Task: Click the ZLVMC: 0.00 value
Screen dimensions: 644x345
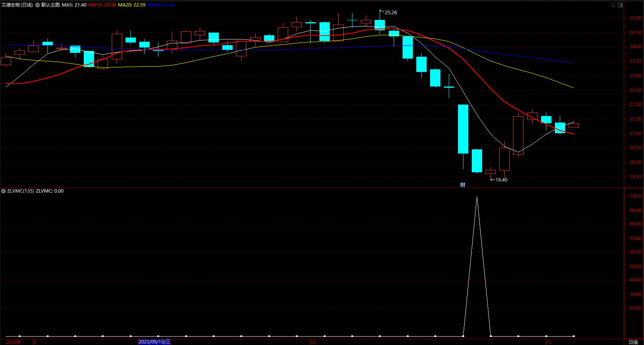Action: [50, 191]
